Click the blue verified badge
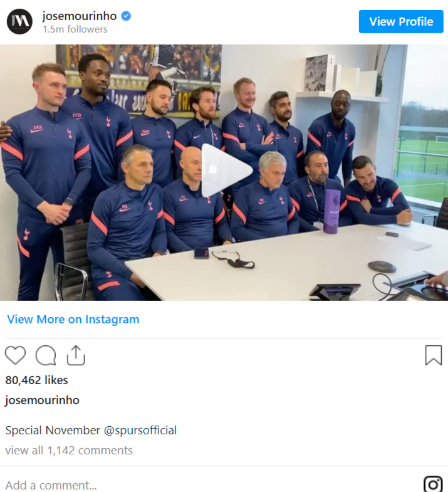The height and width of the screenshot is (492, 448). point(126,16)
